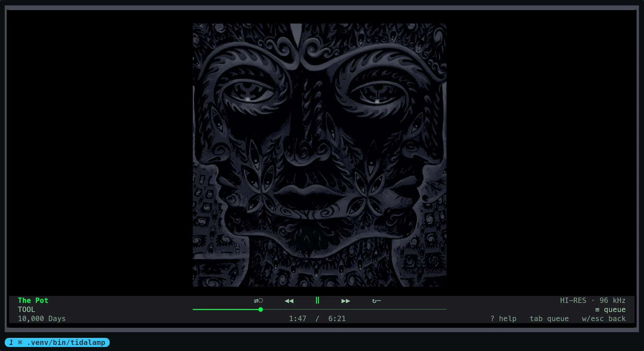Skip forward to next track
Viewport: 644px width, 351px height.
click(x=346, y=301)
